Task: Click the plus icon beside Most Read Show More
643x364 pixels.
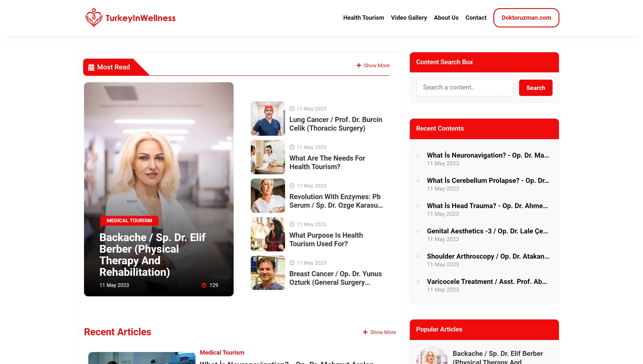Action: 359,65
